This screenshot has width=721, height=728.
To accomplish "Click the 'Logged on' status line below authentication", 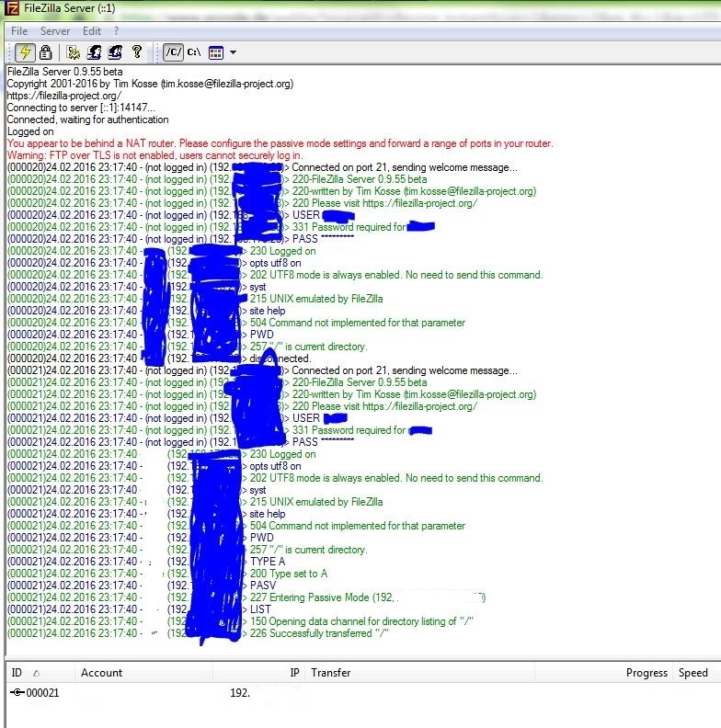I will click(30, 131).
